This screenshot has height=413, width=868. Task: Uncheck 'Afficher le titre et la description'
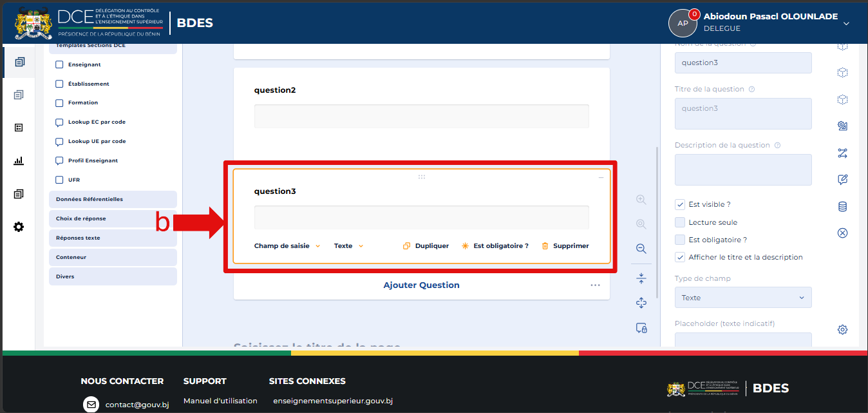pos(680,257)
